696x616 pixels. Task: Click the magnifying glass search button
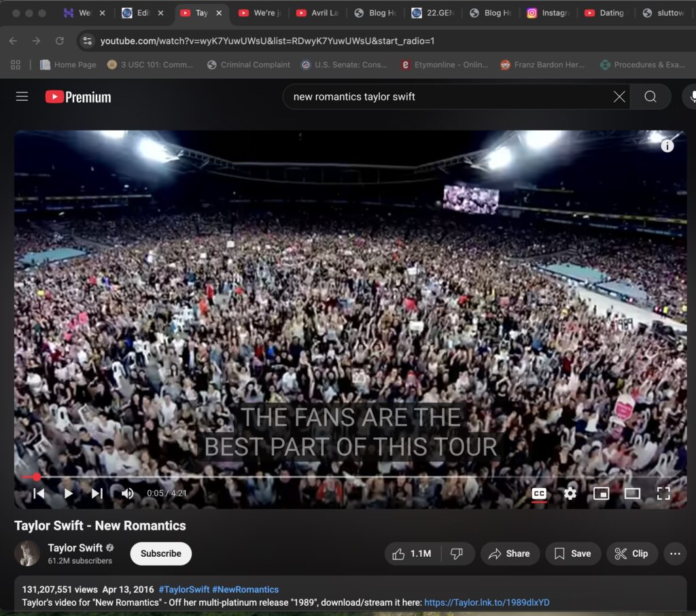[x=650, y=97]
